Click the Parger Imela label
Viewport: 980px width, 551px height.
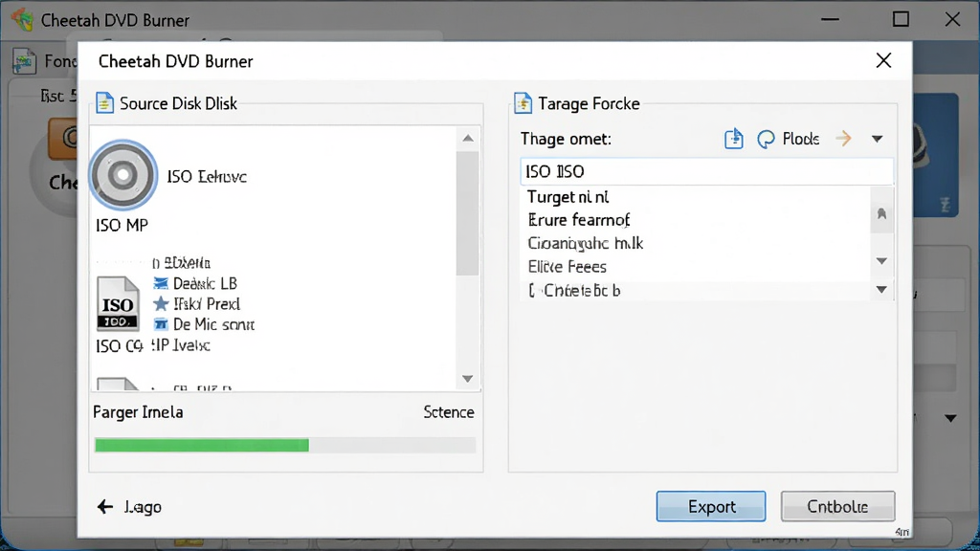coord(138,412)
